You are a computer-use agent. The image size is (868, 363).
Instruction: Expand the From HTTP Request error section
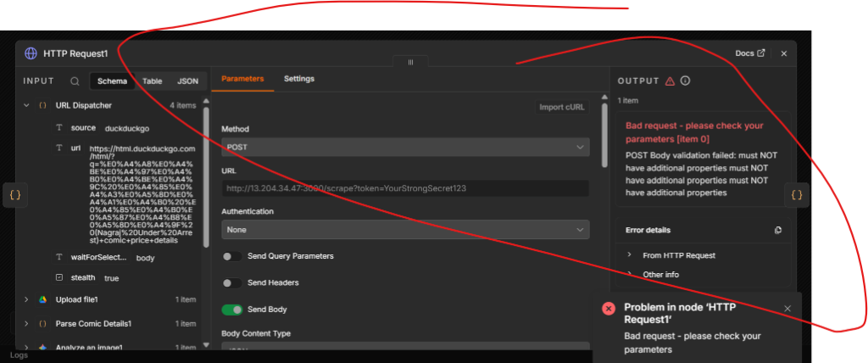pos(629,255)
